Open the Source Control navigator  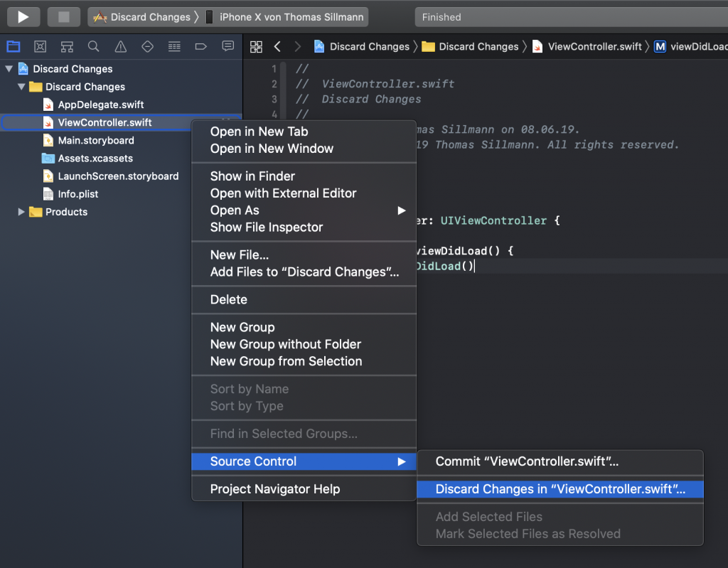tap(40, 46)
